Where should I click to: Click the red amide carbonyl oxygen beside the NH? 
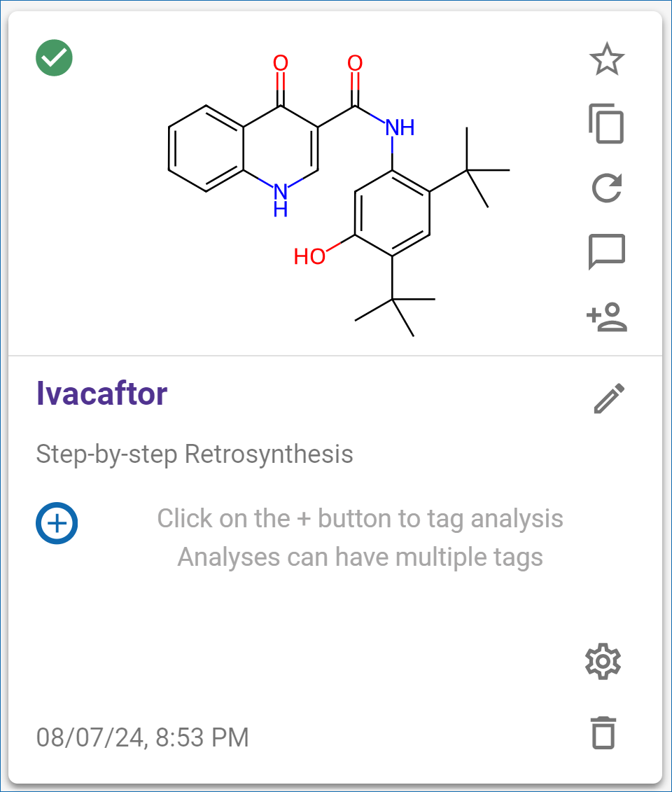pos(355,64)
